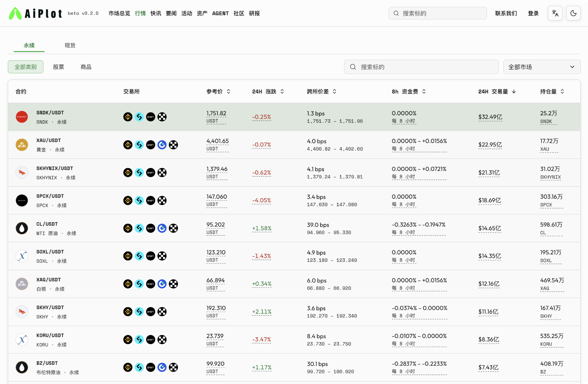Click the blue exchange icon in the XAU/USDT row

pyautogui.click(x=162, y=145)
